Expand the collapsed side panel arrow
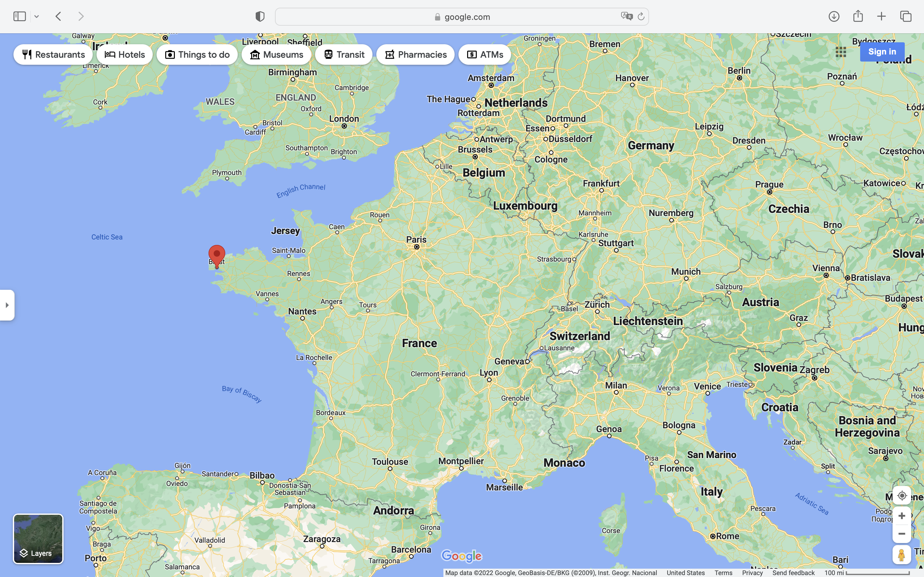Screen dimensions: 924x577 pyautogui.click(x=7, y=305)
